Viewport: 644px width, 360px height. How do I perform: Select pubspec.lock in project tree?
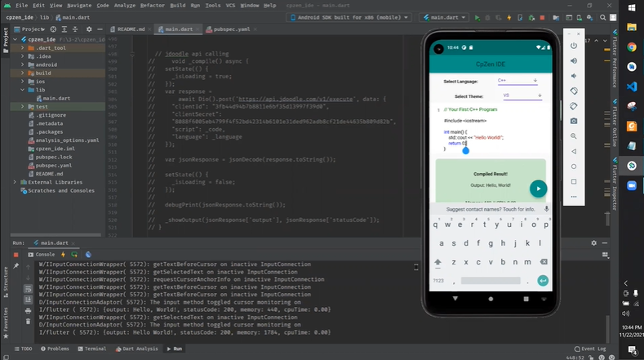51,157
